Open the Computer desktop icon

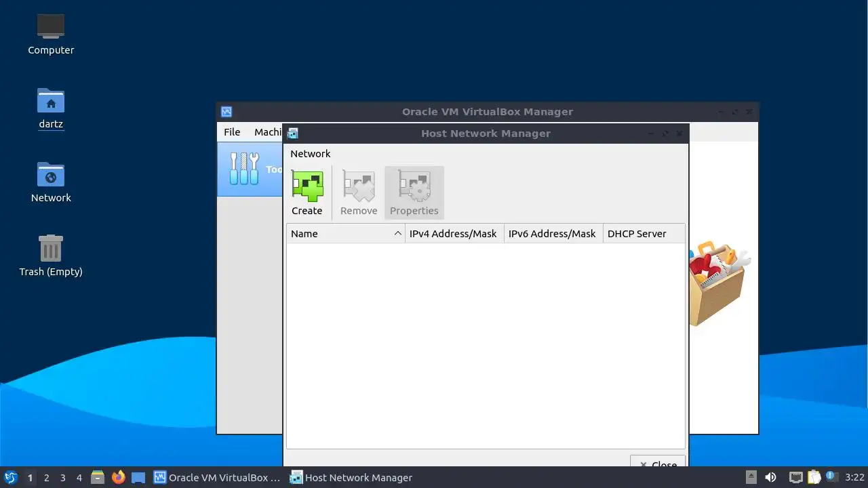click(51, 35)
